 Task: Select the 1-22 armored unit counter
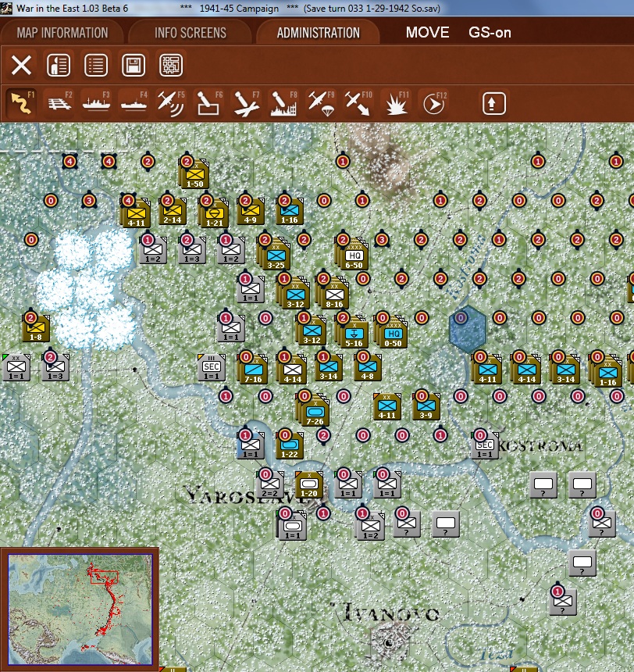coord(290,445)
